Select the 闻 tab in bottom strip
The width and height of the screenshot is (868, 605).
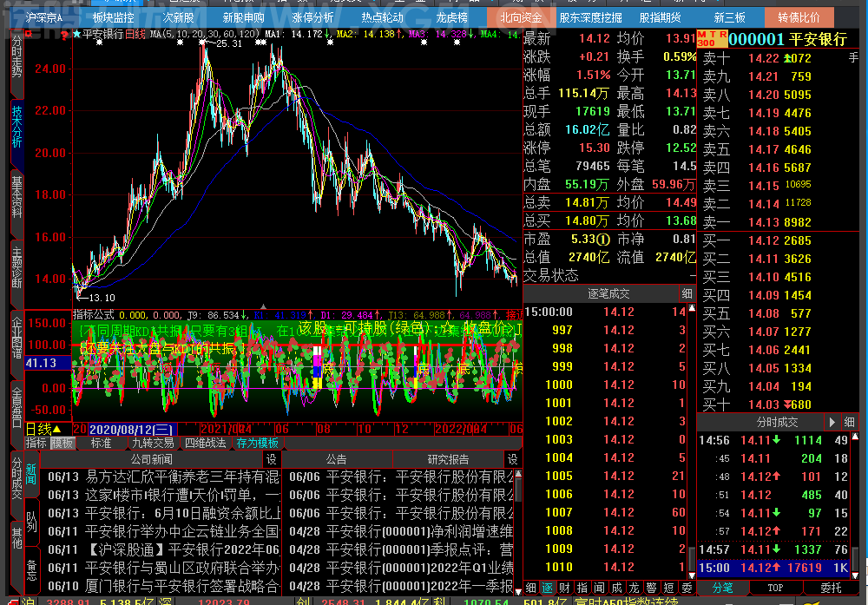(x=600, y=588)
